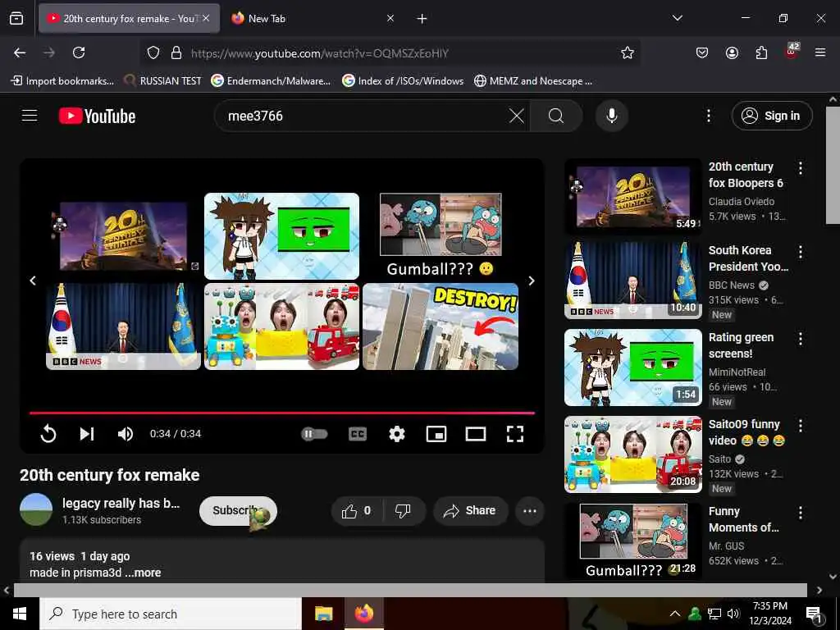Image resolution: width=840 pixels, height=630 pixels.
Task: Open MEMZ and Noescape bookmark
Action: coord(533,81)
